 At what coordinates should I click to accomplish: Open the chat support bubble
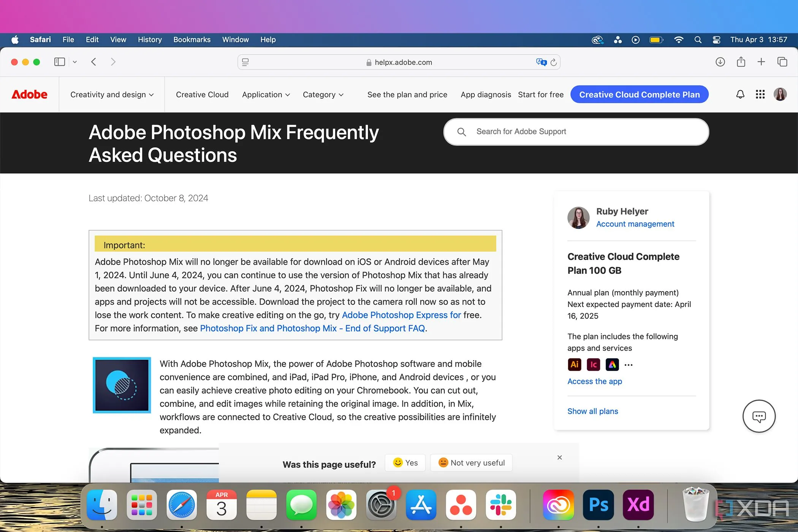759,416
